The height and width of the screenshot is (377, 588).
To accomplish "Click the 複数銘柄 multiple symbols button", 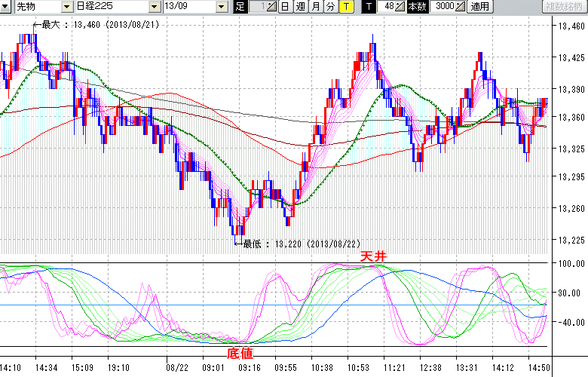I will tap(565, 7).
